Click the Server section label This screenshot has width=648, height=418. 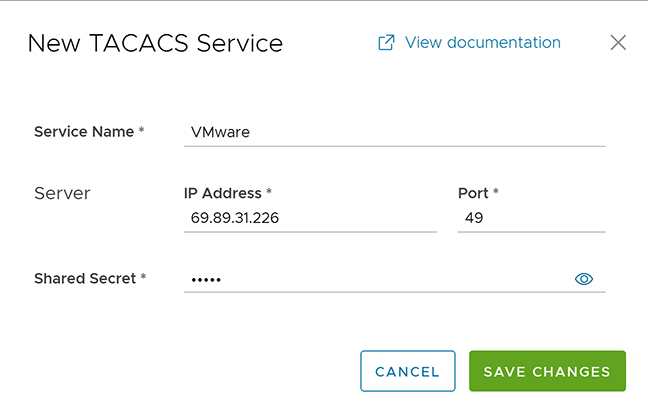(63, 193)
